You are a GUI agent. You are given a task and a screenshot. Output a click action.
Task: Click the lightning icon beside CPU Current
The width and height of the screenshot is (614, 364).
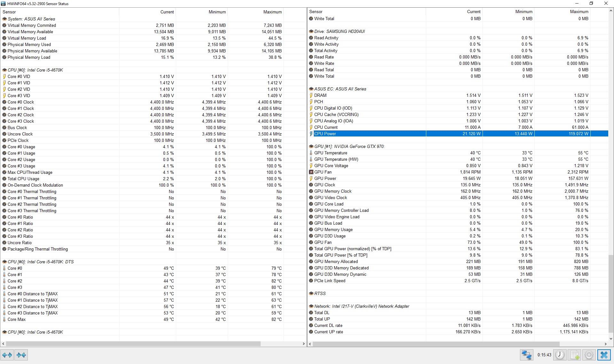(311, 127)
